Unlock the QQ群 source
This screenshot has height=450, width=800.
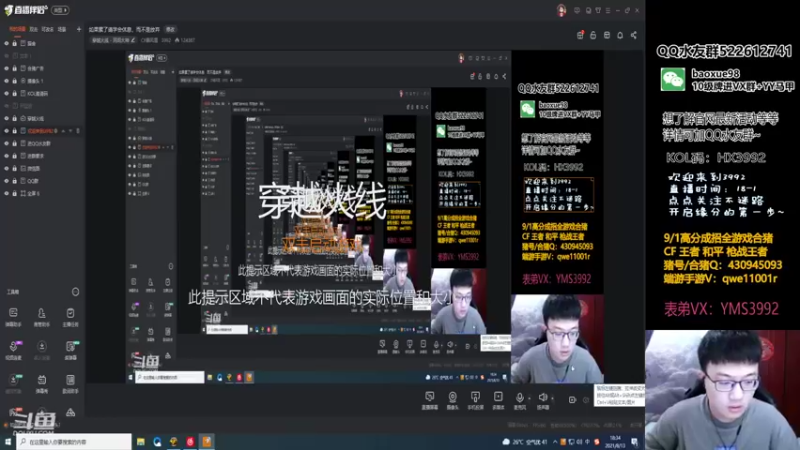coord(14,181)
